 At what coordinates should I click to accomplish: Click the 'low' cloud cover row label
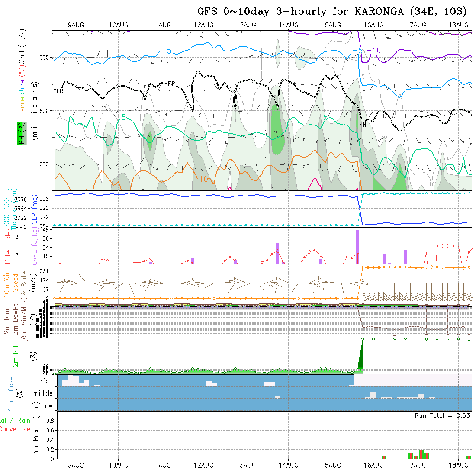48,406
